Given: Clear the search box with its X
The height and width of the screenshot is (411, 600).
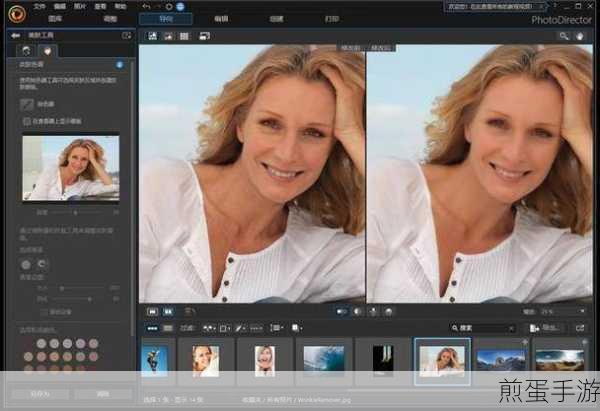Looking at the screenshot, I should coord(511,328).
